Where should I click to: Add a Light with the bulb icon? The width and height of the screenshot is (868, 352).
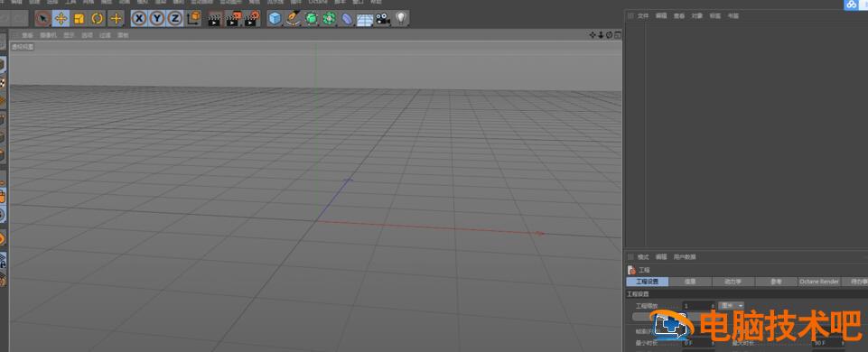point(401,19)
